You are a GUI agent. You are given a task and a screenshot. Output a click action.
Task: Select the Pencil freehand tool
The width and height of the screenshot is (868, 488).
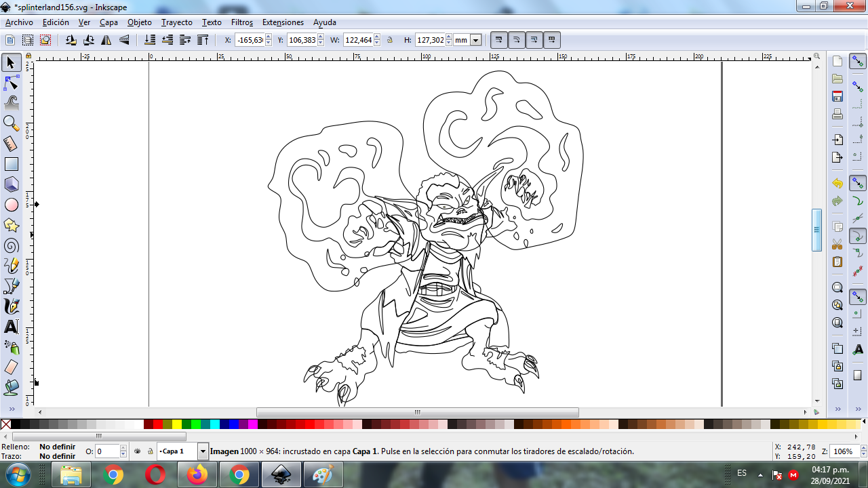(x=11, y=266)
